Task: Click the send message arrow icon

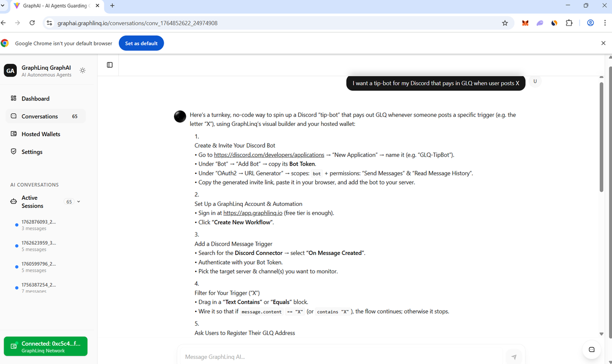Action: [x=514, y=357]
